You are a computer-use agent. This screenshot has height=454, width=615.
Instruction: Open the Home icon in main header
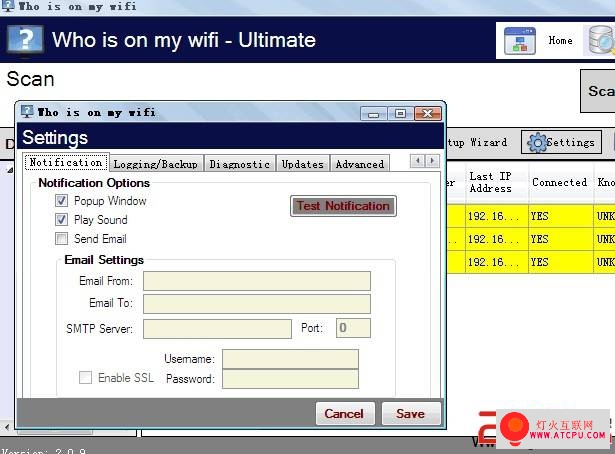click(519, 41)
